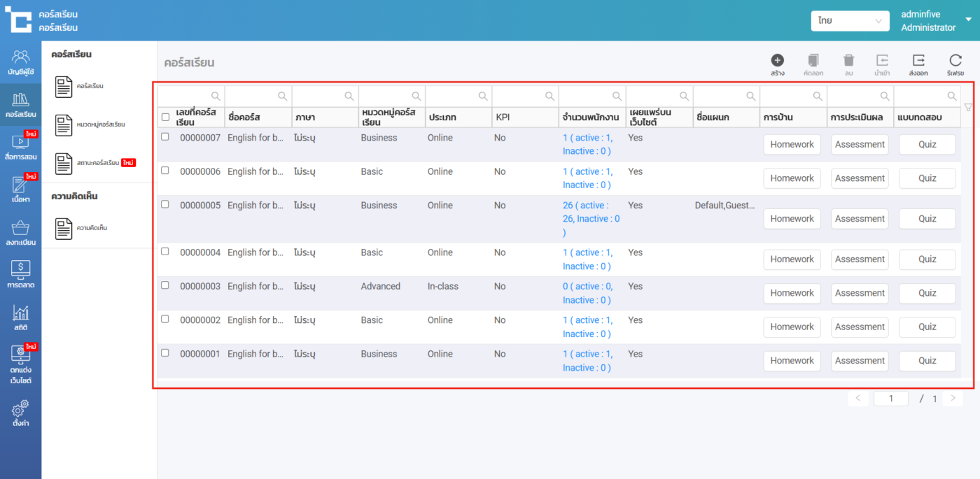The height and width of the screenshot is (479, 980).
Task: Click the refresh (รีเฟรช) icon
Action: click(x=955, y=61)
